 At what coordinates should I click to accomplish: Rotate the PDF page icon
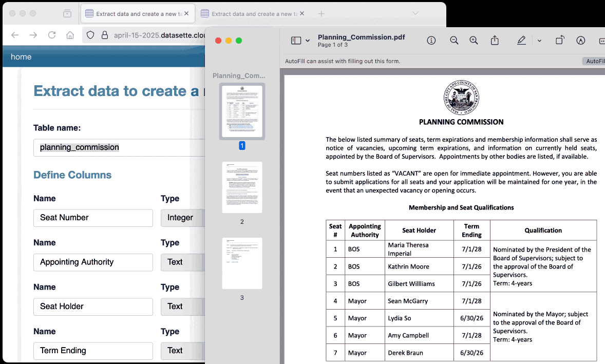(559, 40)
